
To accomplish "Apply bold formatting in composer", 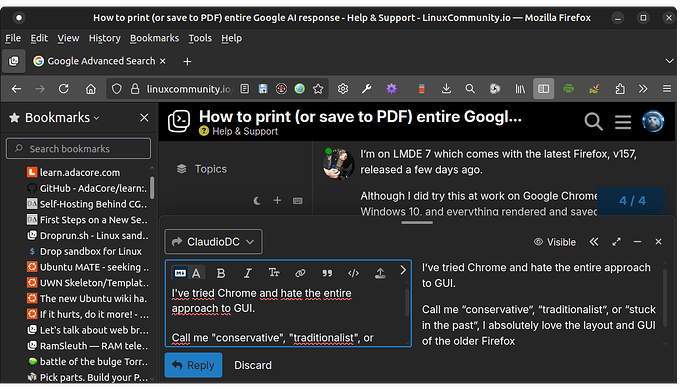I will tap(221, 274).
